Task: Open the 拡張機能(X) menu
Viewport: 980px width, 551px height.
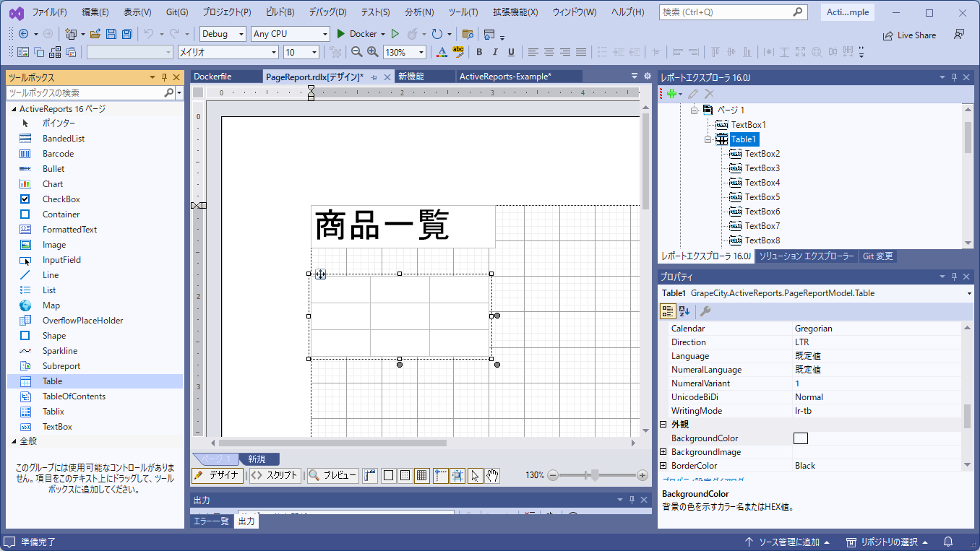Action: click(515, 12)
